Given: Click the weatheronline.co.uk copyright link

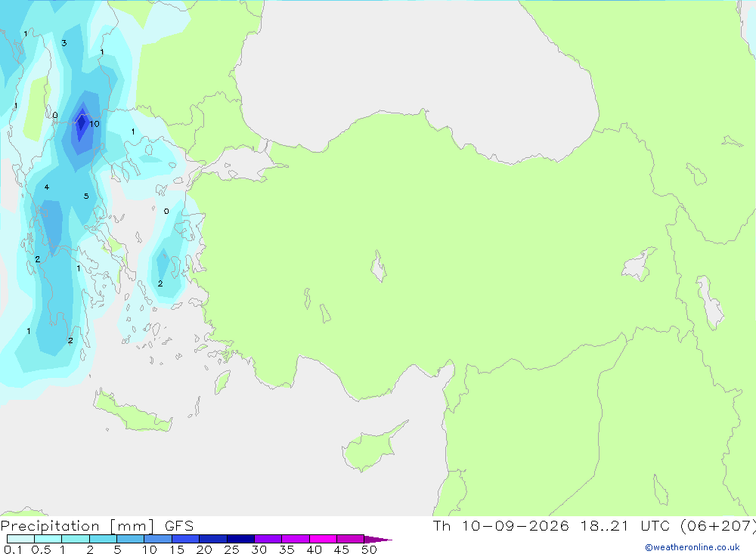Looking at the screenshot, I should click(692, 547).
